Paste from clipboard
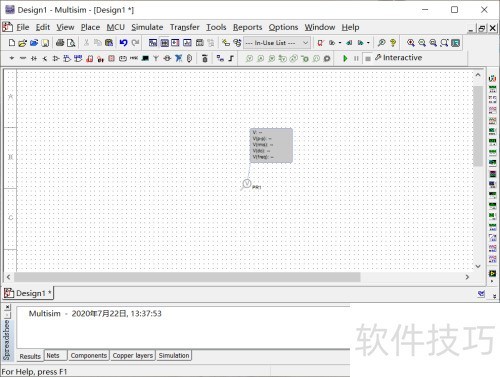Viewport: 500px width, 377px height. 109,43
